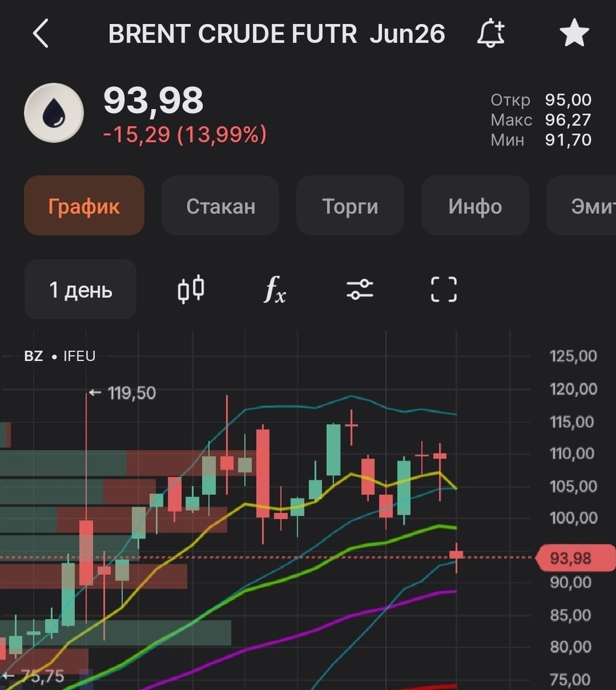This screenshot has height=690, width=616.
Task: Click the Мин value 91,70
Action: [568, 140]
